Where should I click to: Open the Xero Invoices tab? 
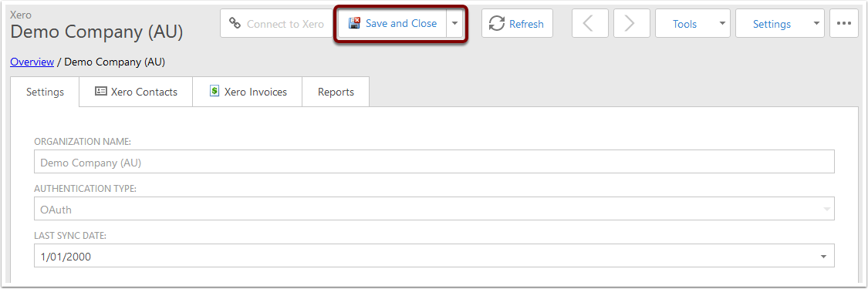pyautogui.click(x=248, y=92)
